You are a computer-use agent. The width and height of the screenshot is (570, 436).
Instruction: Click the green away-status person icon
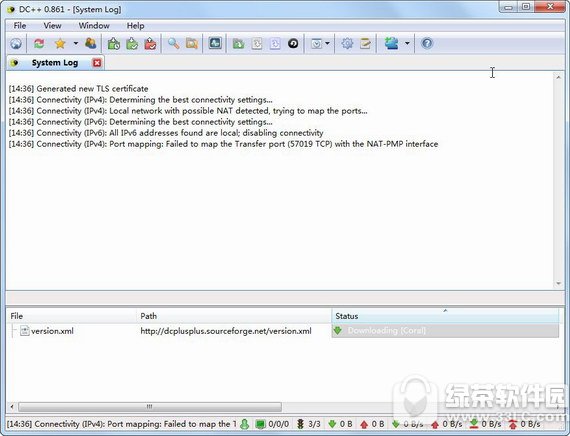coord(245,424)
